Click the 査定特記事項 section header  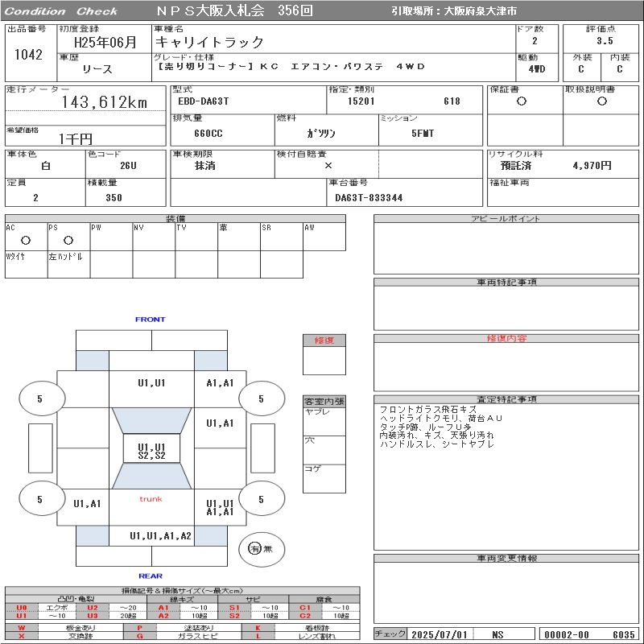[506, 399]
